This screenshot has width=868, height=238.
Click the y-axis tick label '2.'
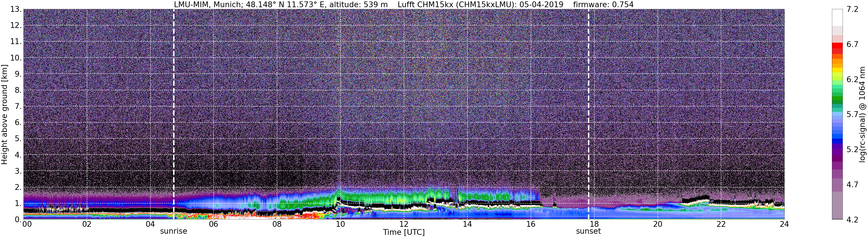18,187
